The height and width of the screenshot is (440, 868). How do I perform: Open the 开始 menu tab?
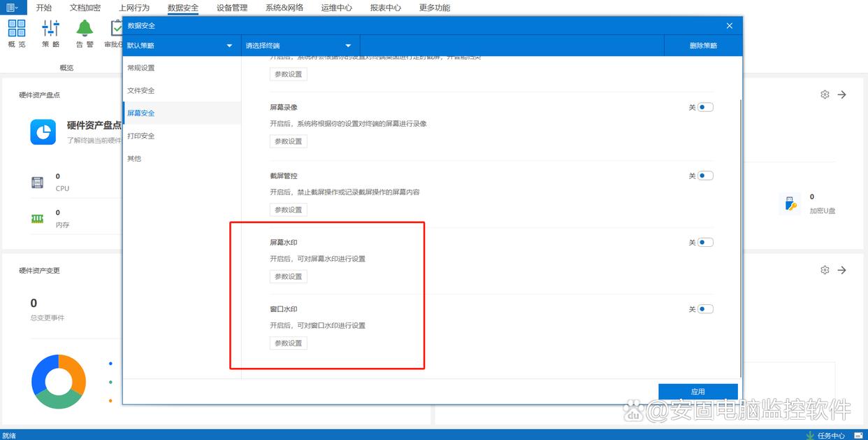pos(44,8)
